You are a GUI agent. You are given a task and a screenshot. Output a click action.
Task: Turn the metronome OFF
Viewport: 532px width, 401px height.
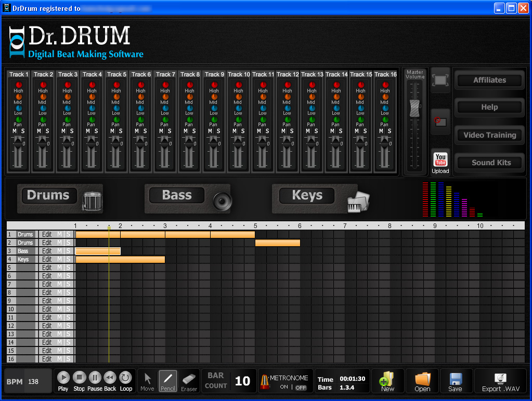301,387
